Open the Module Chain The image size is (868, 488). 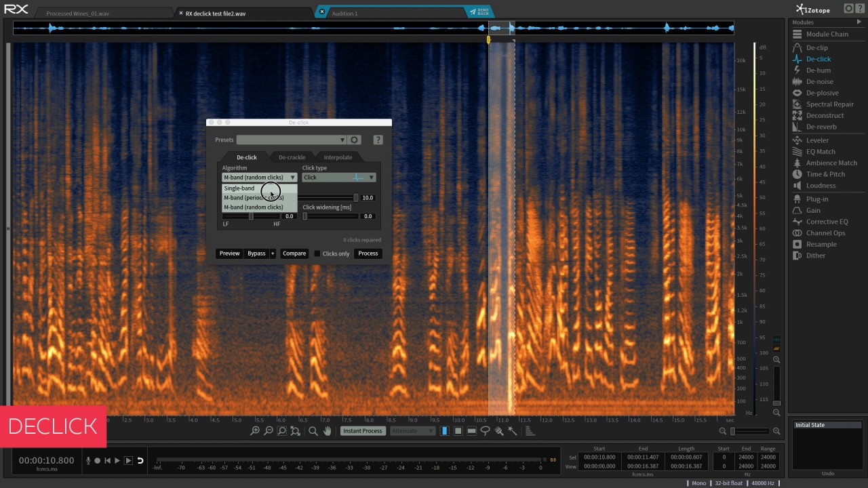827,34
